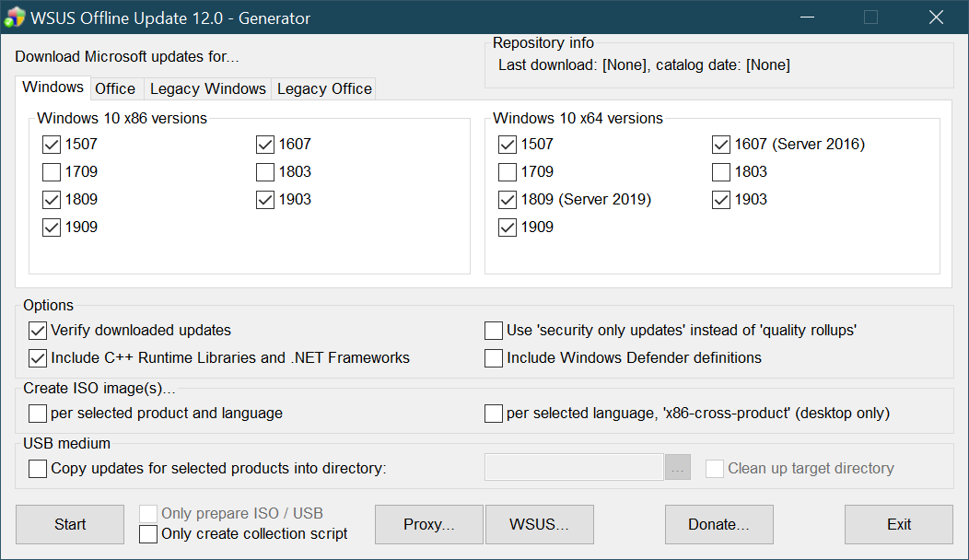Uncheck x64 version 1507
969x560 pixels.
point(508,145)
